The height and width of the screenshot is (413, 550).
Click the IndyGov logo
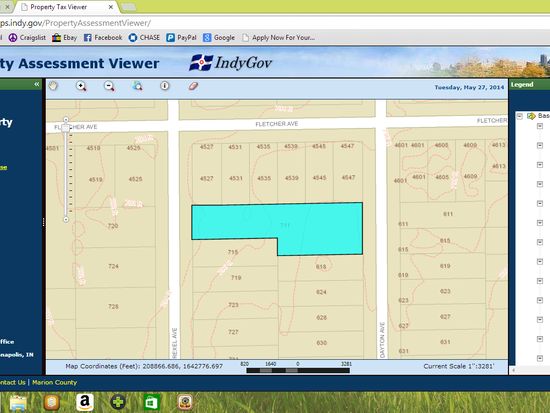(x=230, y=63)
